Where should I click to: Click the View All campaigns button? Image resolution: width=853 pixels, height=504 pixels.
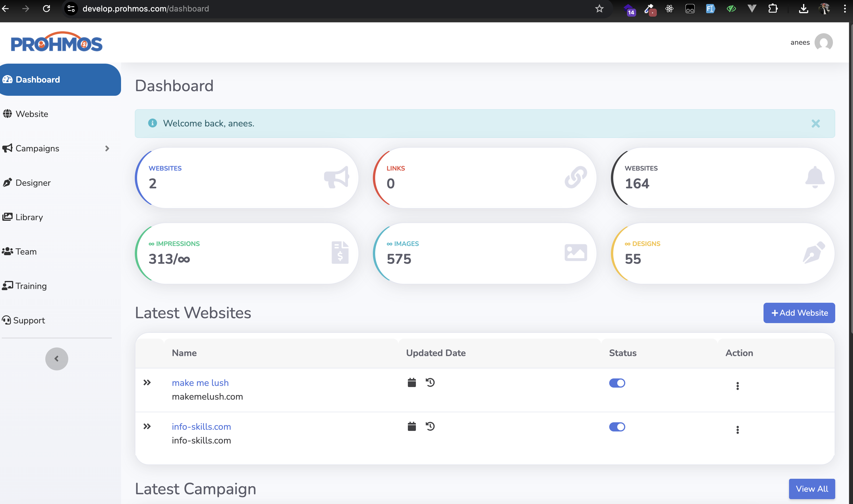[x=812, y=489]
